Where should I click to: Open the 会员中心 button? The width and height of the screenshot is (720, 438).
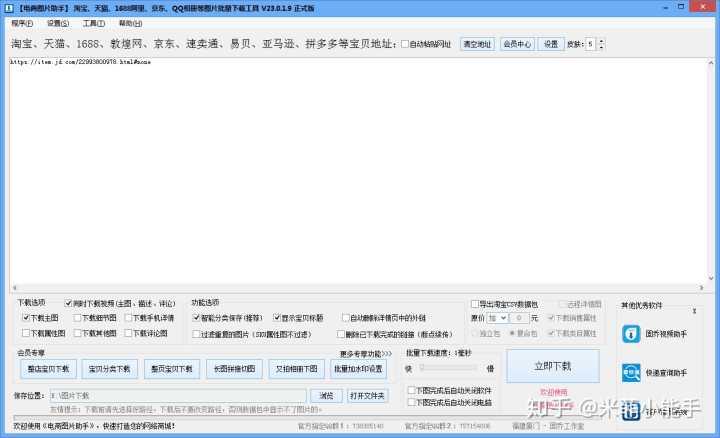click(x=518, y=44)
